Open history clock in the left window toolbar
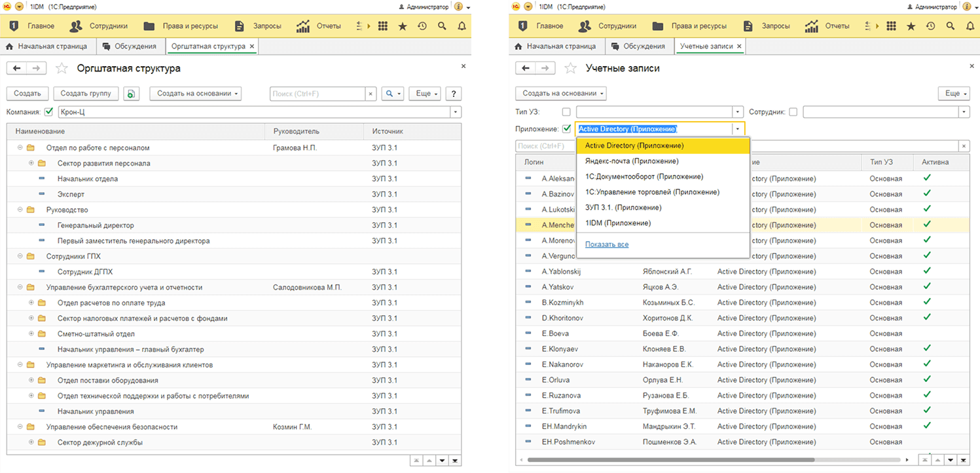The image size is (980, 473). (x=422, y=26)
